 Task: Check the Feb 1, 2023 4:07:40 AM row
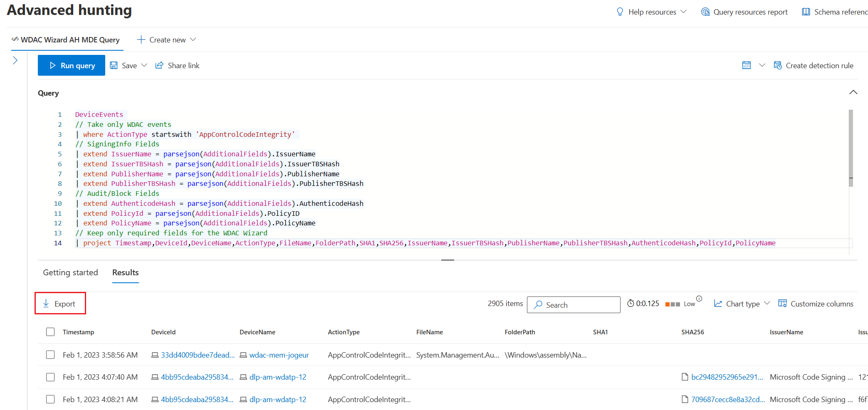pyautogui.click(x=50, y=377)
